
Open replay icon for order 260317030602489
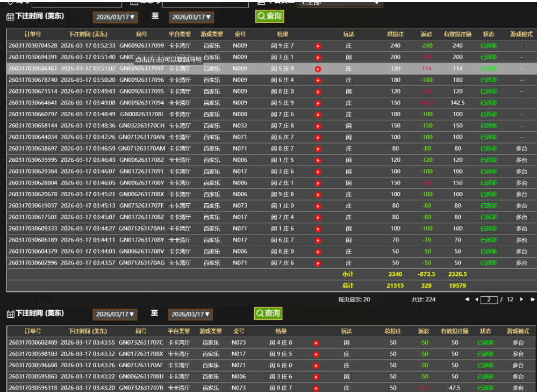click(316, 343)
